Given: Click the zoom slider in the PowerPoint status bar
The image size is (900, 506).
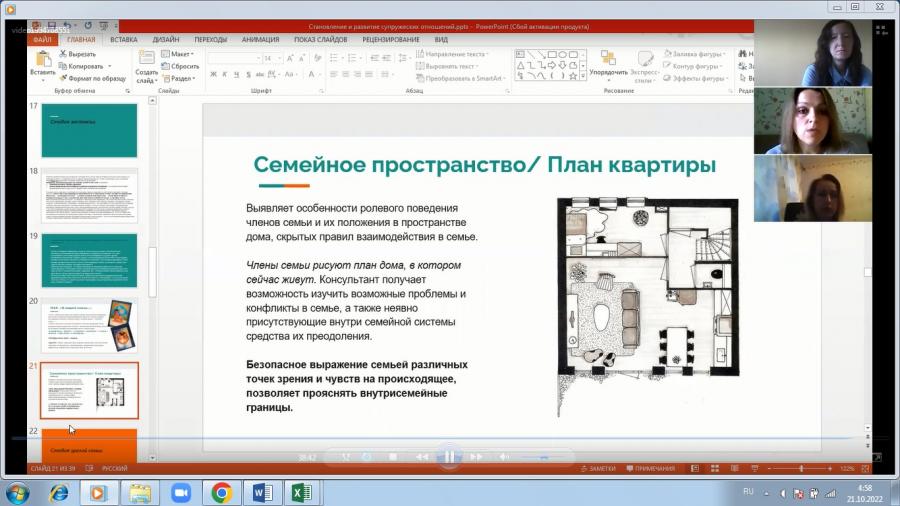Looking at the screenshot, I should click(800, 469).
